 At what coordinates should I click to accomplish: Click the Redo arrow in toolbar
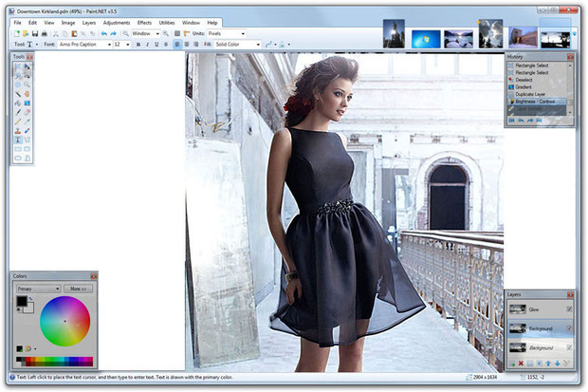[113, 34]
